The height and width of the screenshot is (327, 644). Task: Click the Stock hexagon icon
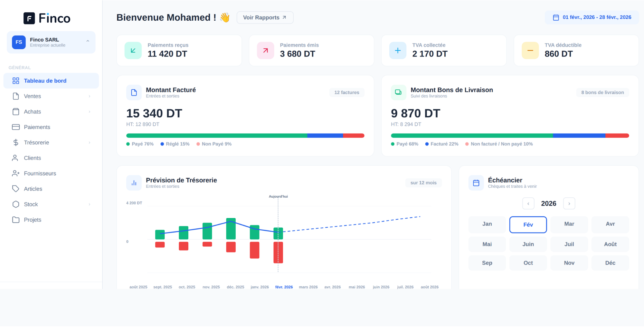(x=16, y=204)
